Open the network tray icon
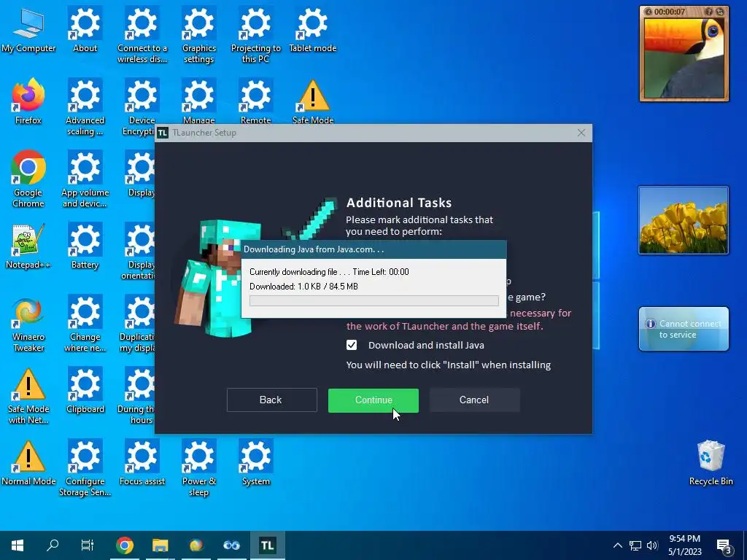The height and width of the screenshot is (560, 747). (635, 545)
